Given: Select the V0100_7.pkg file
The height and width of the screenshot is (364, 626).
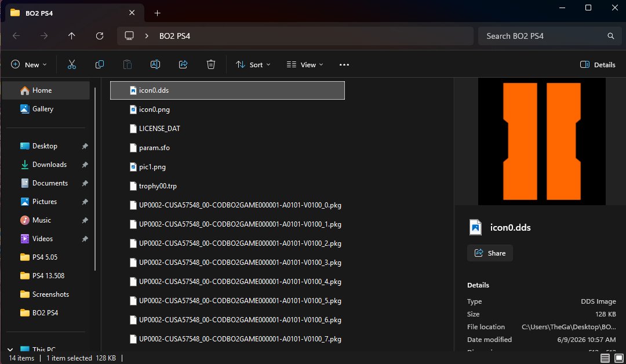Looking at the screenshot, I should click(227, 339).
